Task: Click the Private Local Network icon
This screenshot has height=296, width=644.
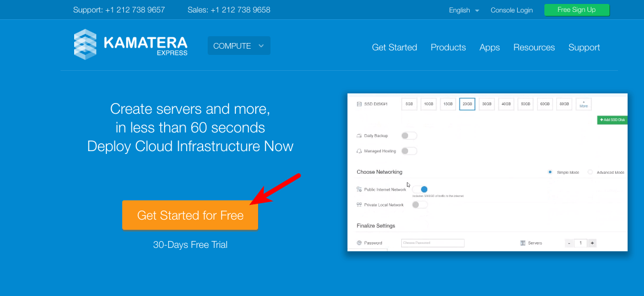Action: tap(359, 205)
